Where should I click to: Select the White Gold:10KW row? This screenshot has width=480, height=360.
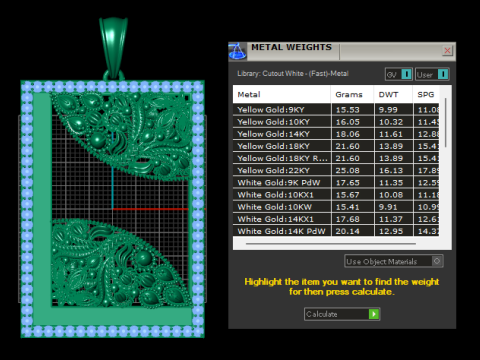336,207
